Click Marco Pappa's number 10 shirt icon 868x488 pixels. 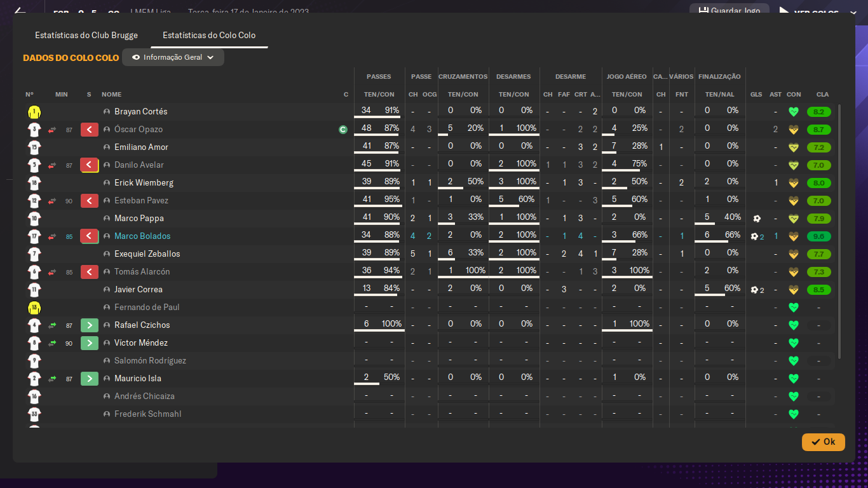coord(34,219)
